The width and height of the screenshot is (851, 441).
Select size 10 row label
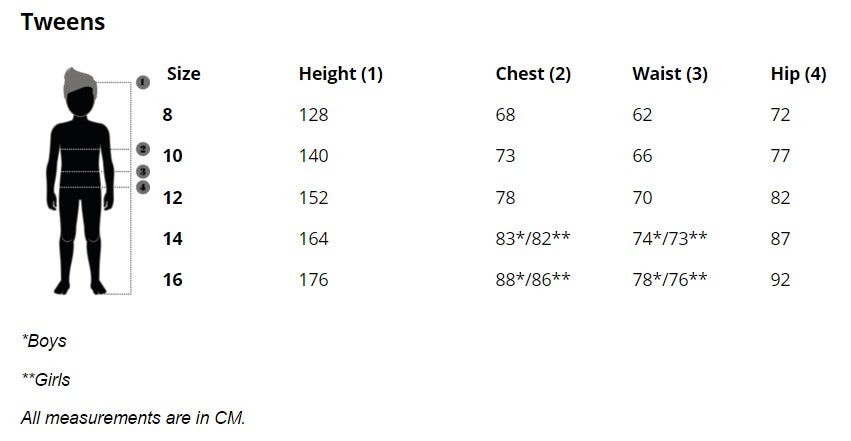pos(172,156)
